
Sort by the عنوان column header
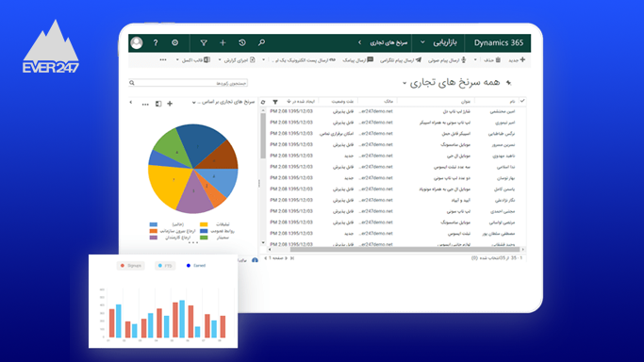[x=466, y=102]
